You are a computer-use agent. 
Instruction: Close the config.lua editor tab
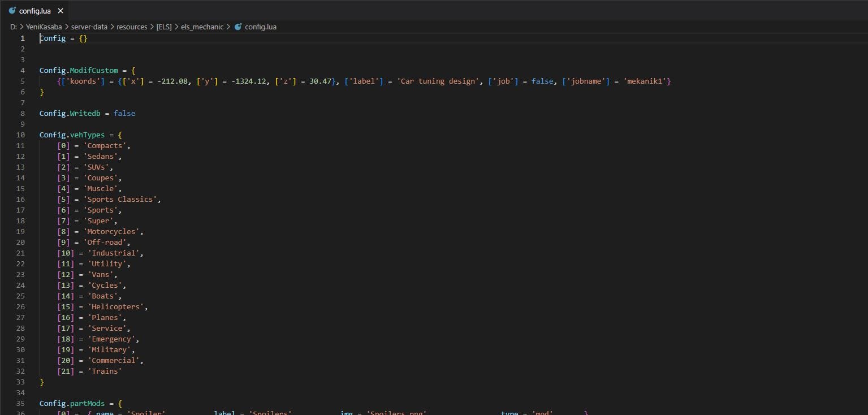point(61,11)
